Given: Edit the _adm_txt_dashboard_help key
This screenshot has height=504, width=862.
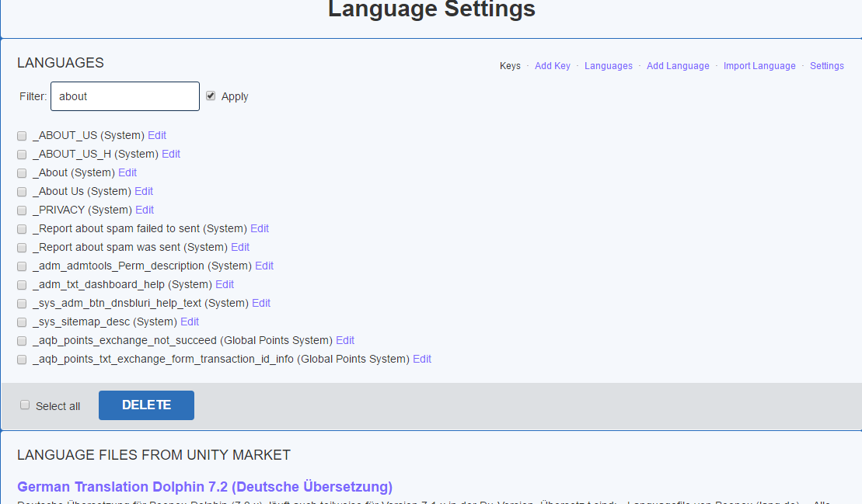Looking at the screenshot, I should pos(225,284).
